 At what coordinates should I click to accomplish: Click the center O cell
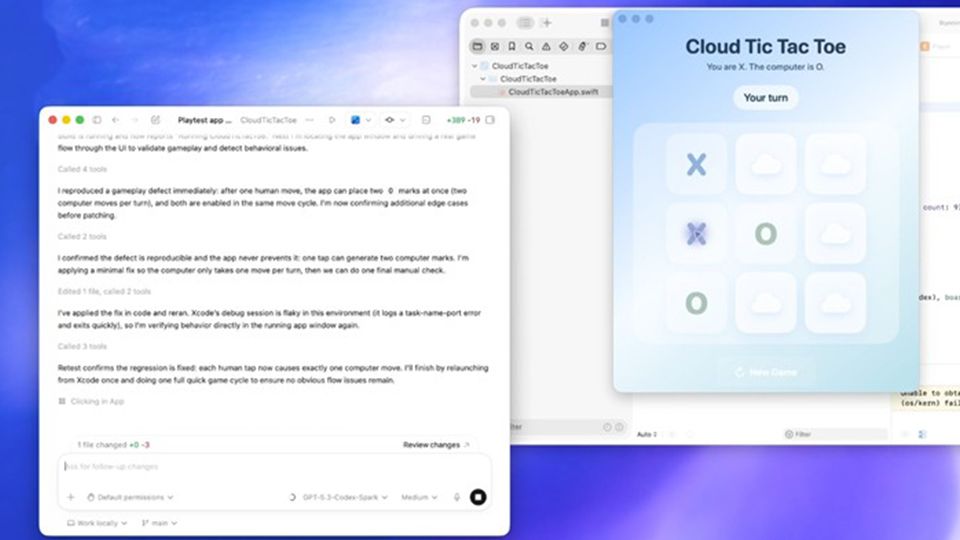click(766, 233)
